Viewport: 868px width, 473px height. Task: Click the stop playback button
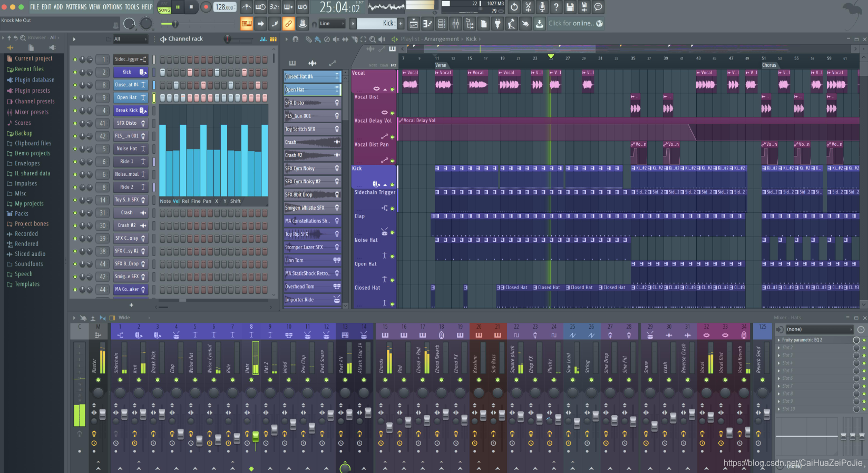(191, 7)
